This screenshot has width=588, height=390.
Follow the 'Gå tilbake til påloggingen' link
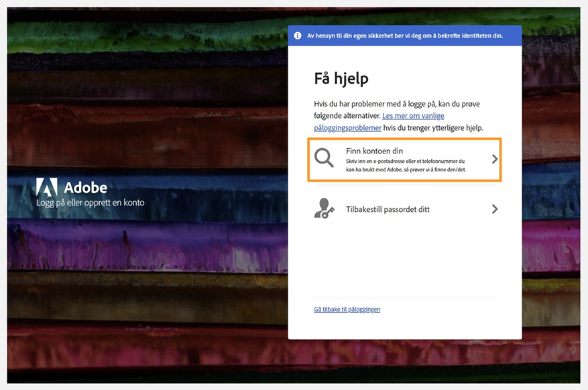347,310
